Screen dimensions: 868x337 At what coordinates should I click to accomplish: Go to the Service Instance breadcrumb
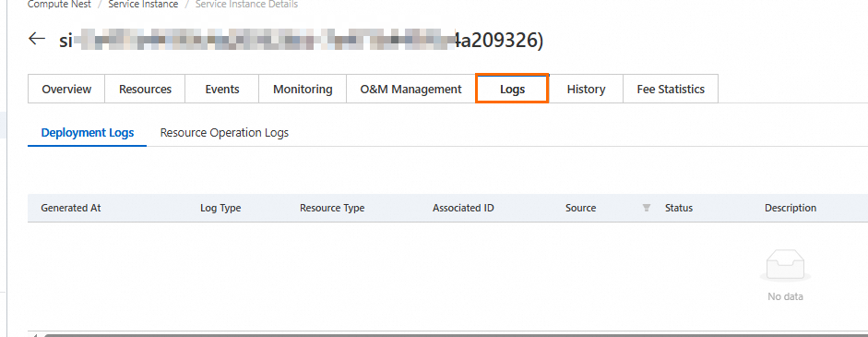[143, 5]
